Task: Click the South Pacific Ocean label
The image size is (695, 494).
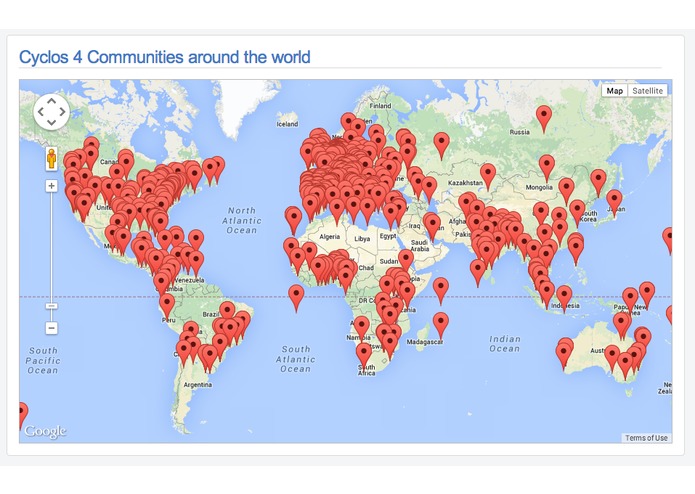Action: 43,360
